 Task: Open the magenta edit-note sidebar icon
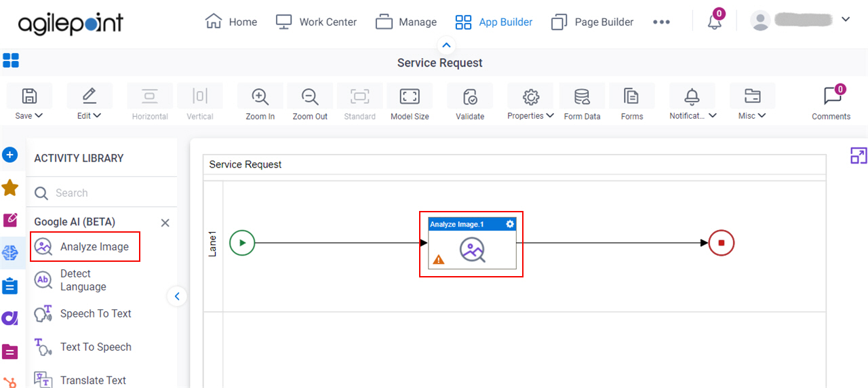(10, 220)
